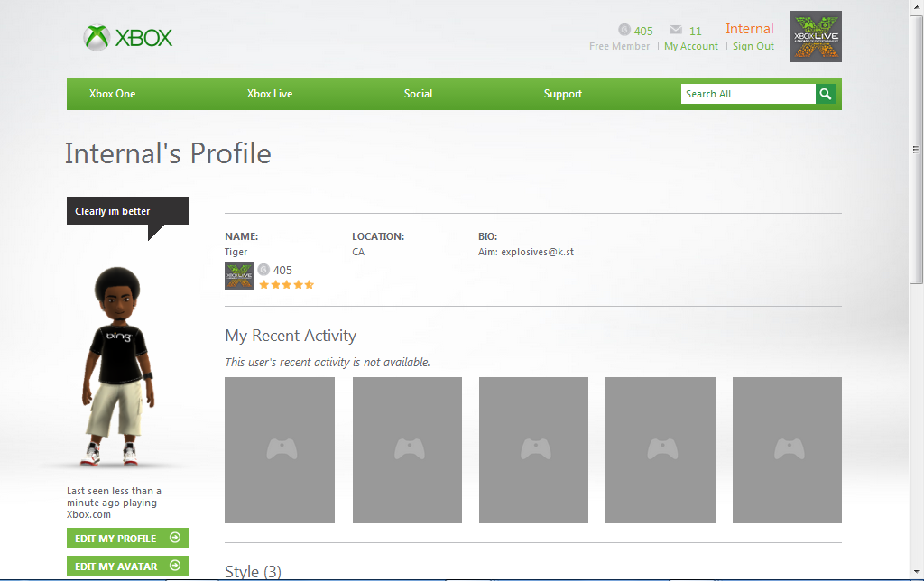Click the Internal gamertag link
Viewport: 924px width, 581px height.
click(x=749, y=28)
